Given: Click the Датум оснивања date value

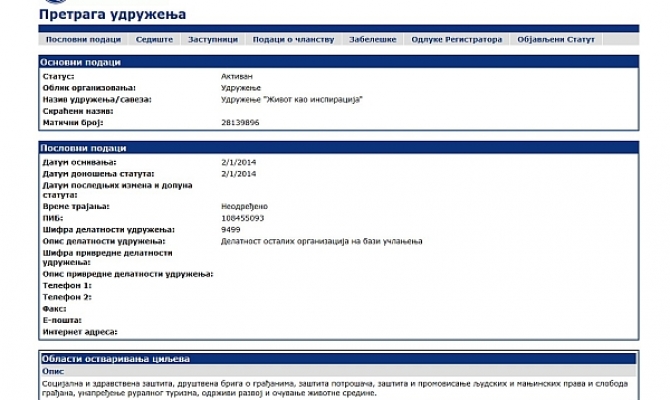Looking at the screenshot, I should click(x=237, y=162).
